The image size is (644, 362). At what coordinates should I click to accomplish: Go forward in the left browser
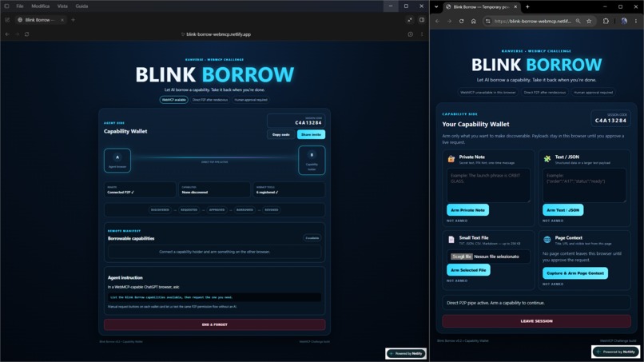[18, 34]
